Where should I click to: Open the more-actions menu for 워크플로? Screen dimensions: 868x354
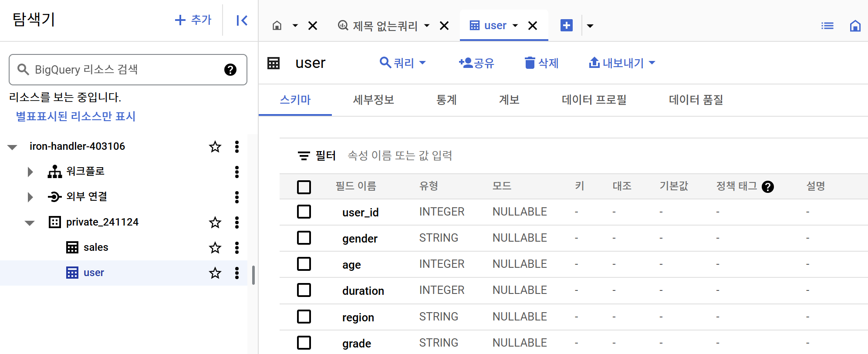(237, 172)
